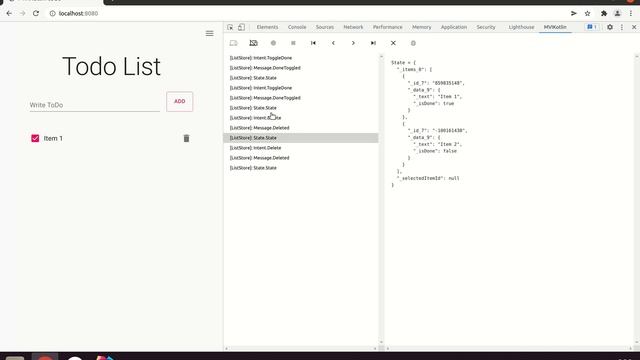The image size is (640, 360).
Task: Jump to start of time travel events
Action: click(313, 43)
